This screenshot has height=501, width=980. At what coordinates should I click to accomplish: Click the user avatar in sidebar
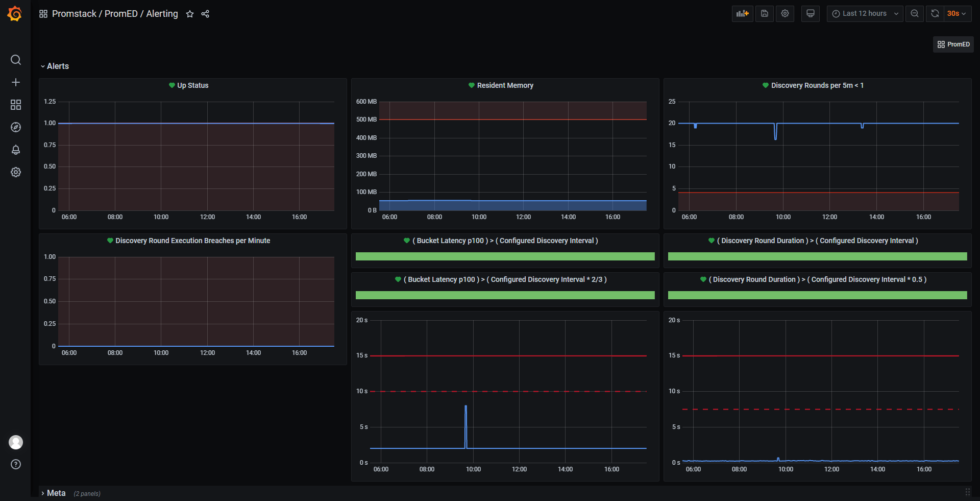15,442
